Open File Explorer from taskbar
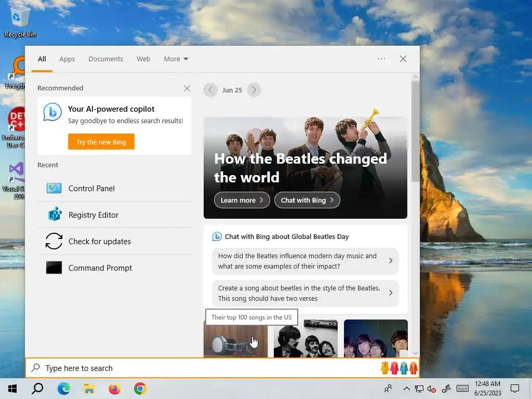This screenshot has height=399, width=532. click(89, 389)
